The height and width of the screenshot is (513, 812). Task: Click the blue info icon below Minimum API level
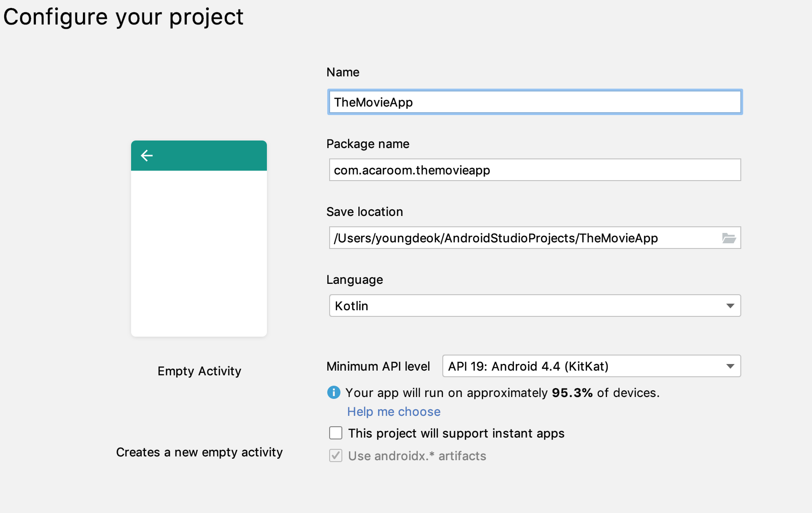334,392
